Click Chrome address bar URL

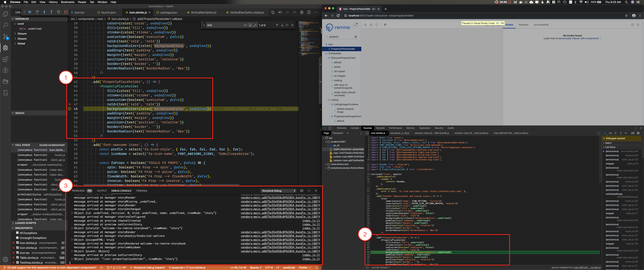pos(381,16)
